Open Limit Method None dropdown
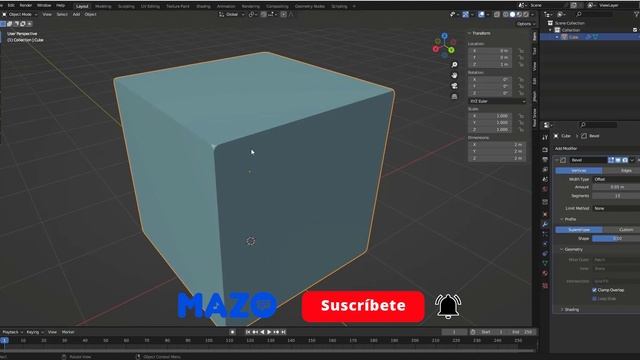This screenshot has height=360, width=640. pos(616,208)
